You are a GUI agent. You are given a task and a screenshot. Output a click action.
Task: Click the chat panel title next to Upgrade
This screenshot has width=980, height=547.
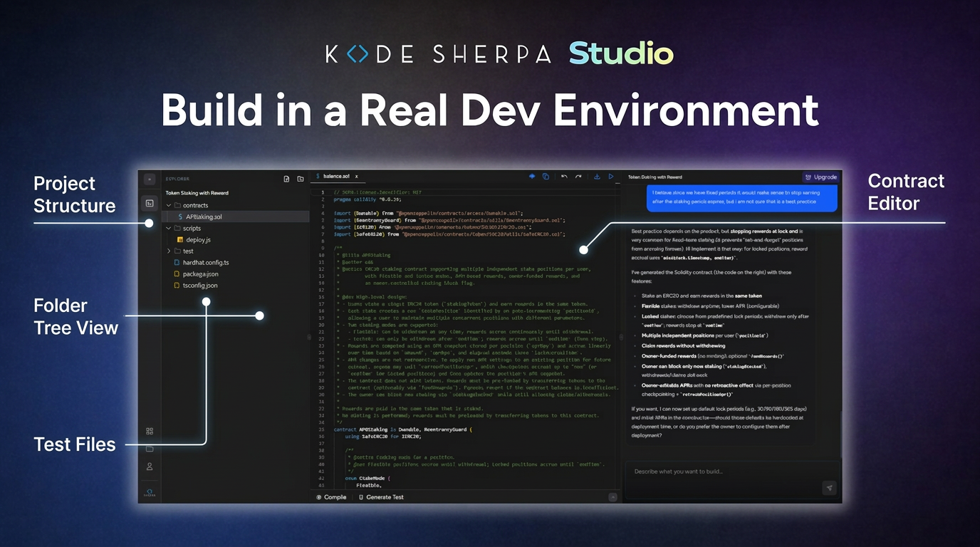coord(655,177)
